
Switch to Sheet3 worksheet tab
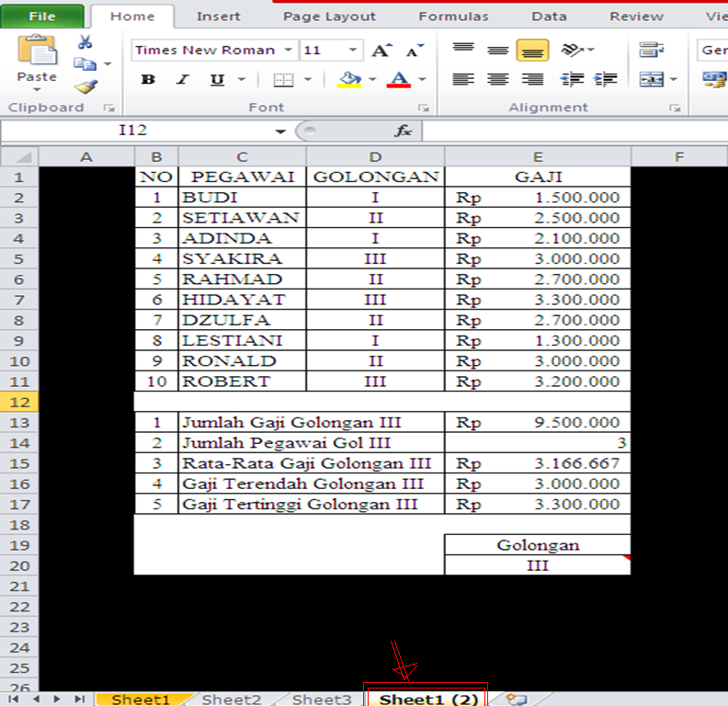pos(322,700)
